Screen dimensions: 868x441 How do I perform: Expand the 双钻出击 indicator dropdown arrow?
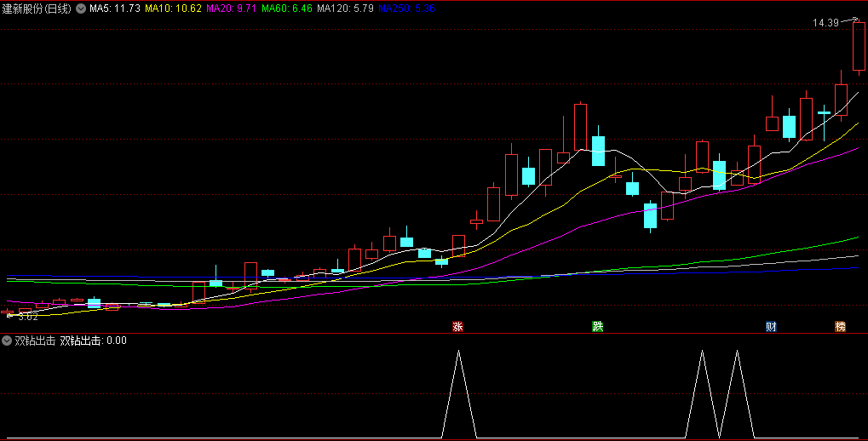pyautogui.click(x=7, y=341)
